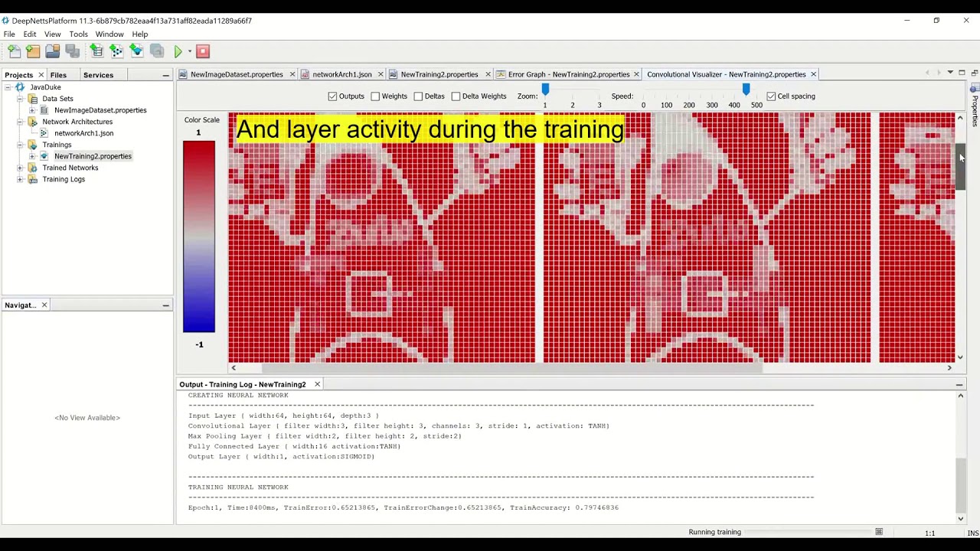Screen dimensions: 980x551
Task: Switch to the networkArch1.json editor tab
Action: (x=342, y=74)
